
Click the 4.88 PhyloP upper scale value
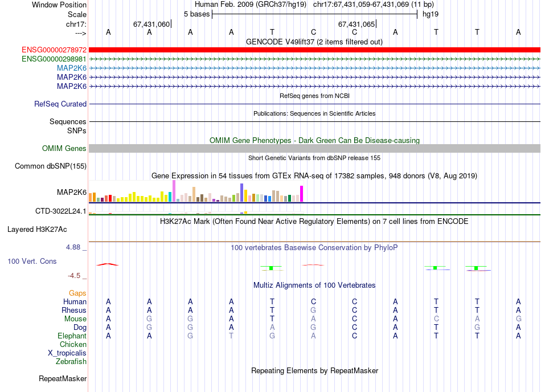[x=73, y=247]
